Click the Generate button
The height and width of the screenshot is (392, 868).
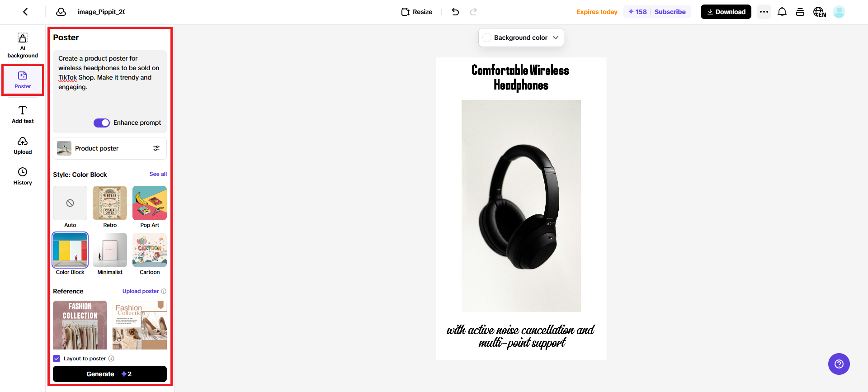[110, 374]
